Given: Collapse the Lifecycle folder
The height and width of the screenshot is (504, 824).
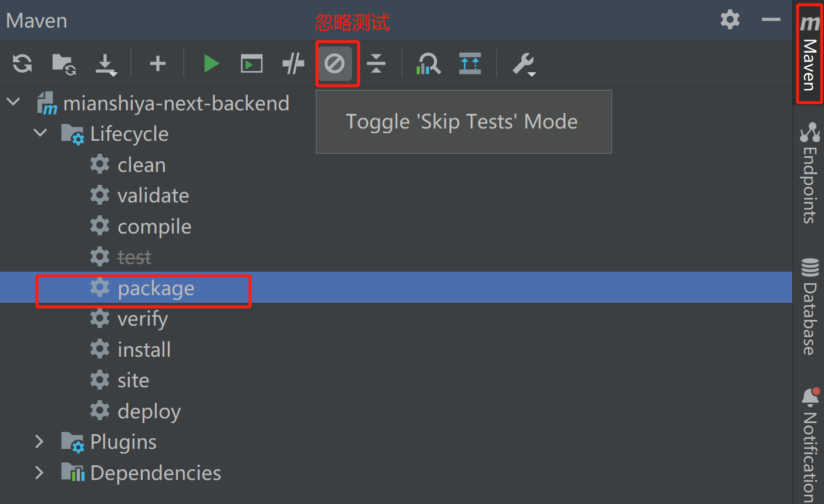Looking at the screenshot, I should pos(40,133).
